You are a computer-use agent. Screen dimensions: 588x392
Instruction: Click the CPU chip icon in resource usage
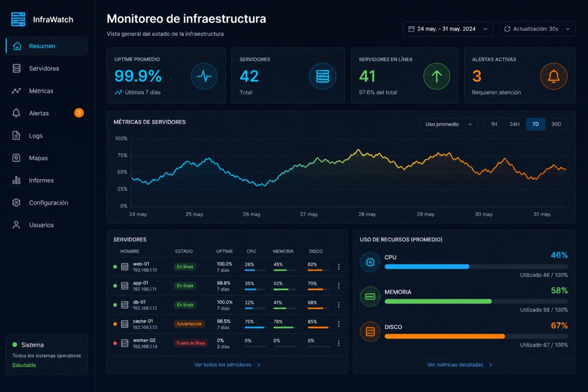[x=370, y=262]
